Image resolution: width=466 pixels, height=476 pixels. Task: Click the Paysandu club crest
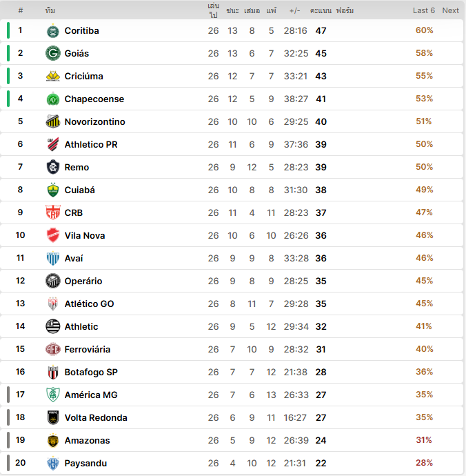coord(53,464)
